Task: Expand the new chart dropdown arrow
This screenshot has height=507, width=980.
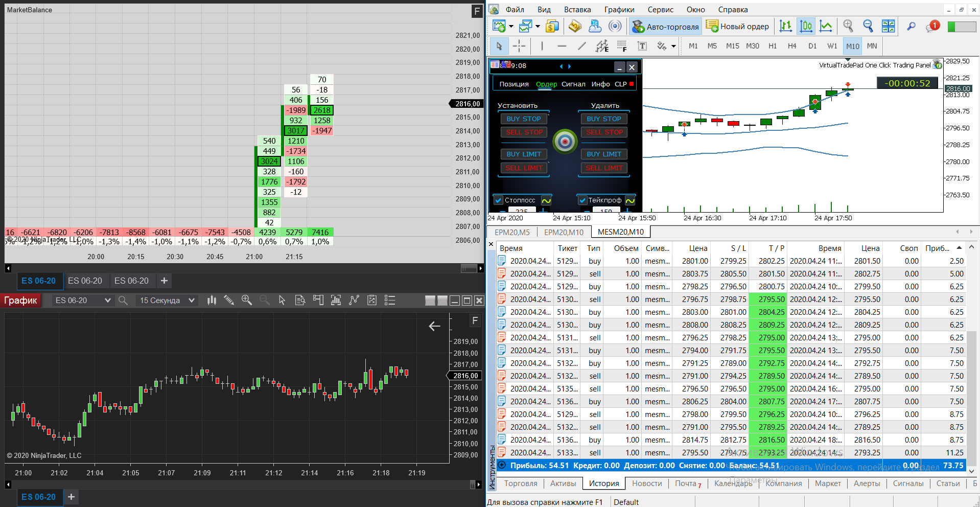Action: [511, 27]
